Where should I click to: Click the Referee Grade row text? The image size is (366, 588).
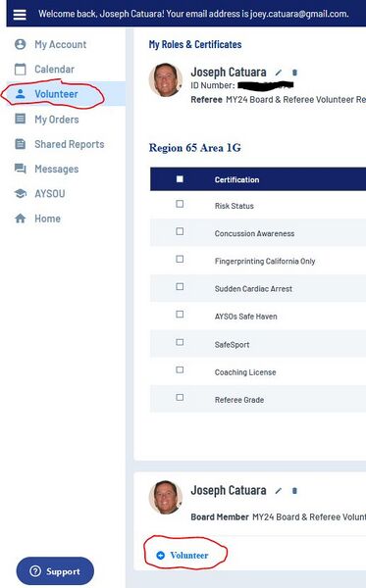[x=239, y=400]
